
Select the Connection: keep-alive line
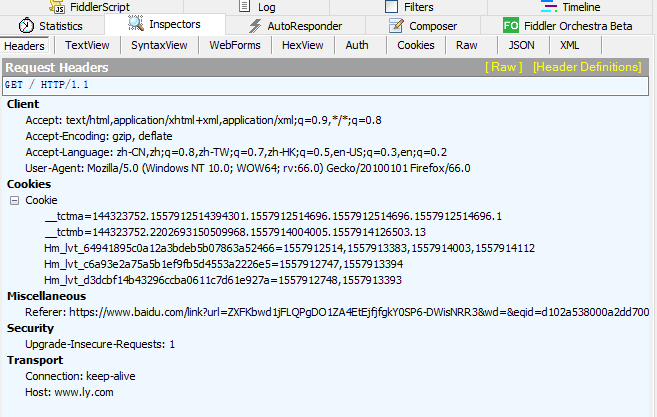coord(80,376)
